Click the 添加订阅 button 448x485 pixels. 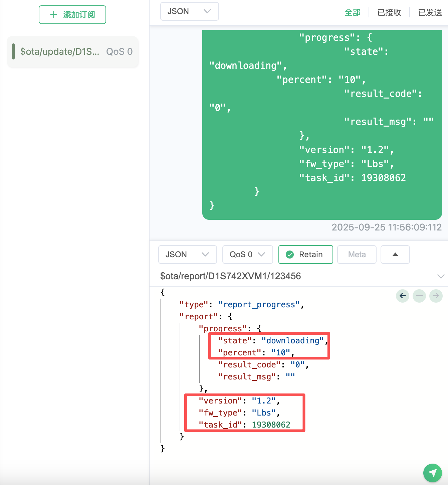point(72,15)
